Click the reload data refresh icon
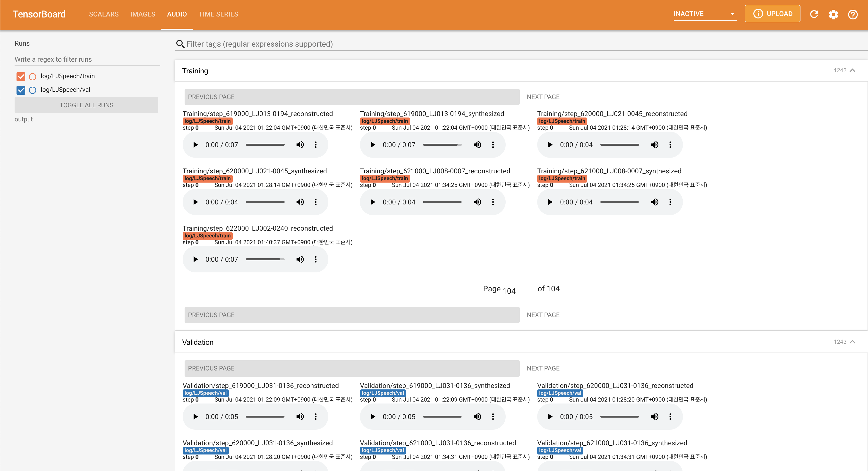Viewport: 868px width, 471px height. click(814, 14)
